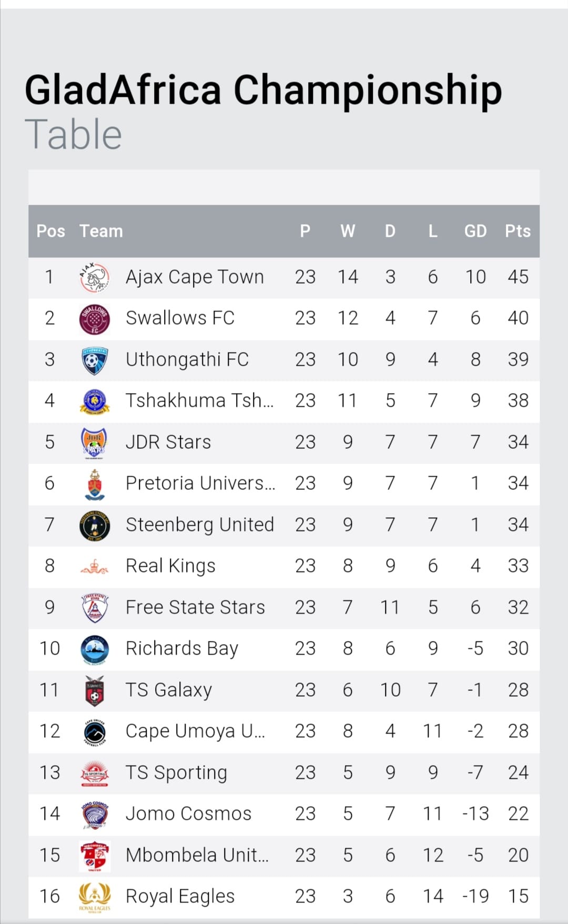Click the Mbombela United team name
This screenshot has height=924, width=568.
(x=197, y=855)
